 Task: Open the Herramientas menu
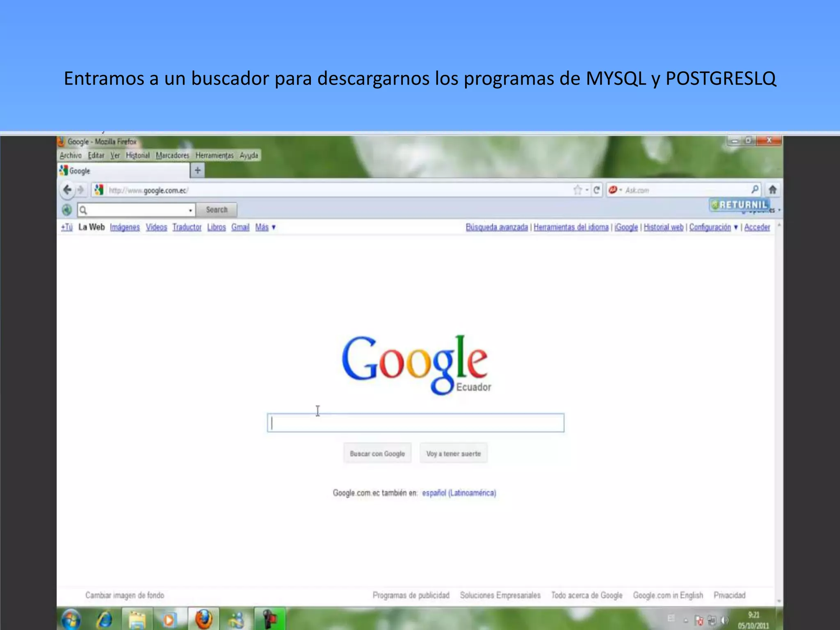click(214, 155)
